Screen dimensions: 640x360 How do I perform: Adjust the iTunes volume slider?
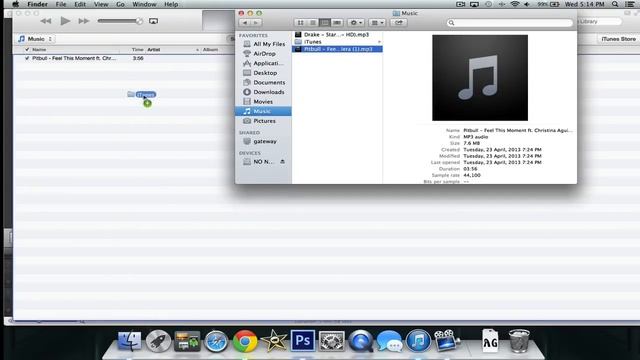(120, 21)
